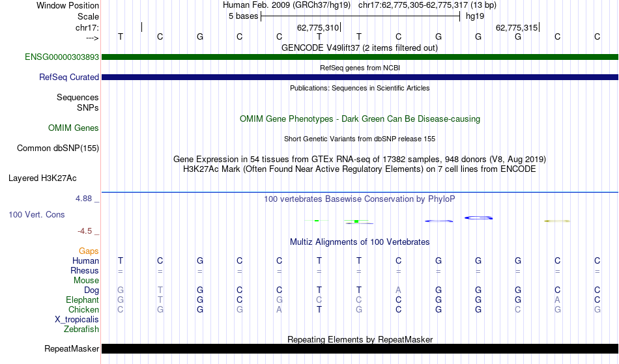The height and width of the screenshot is (364, 619).
Task: Click the Sequences track label
Action: pos(78,98)
